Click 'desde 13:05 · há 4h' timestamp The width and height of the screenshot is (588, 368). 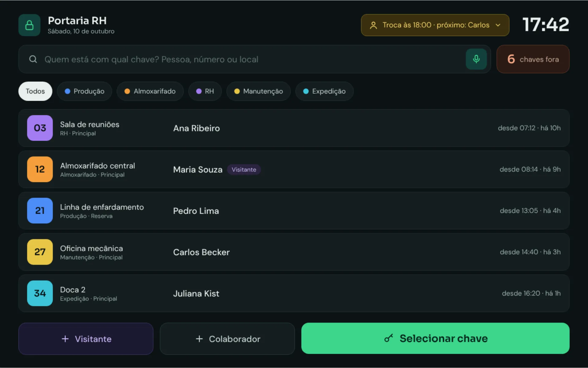coord(530,211)
